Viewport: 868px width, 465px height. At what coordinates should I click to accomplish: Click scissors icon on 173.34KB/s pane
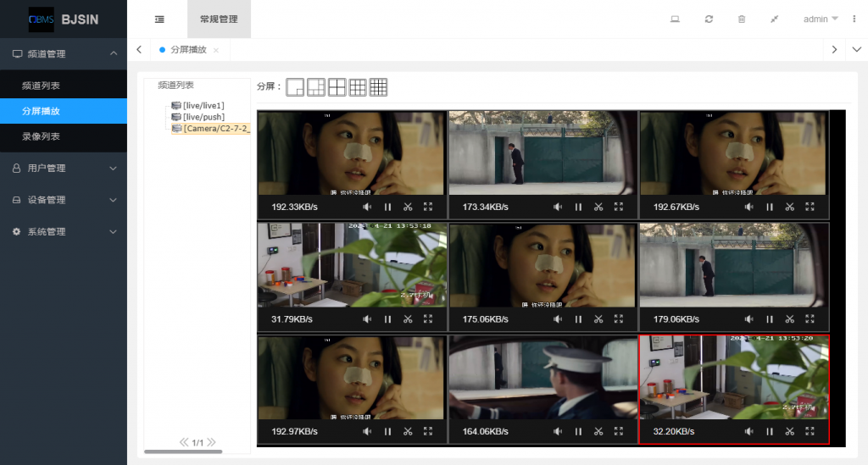click(x=598, y=207)
